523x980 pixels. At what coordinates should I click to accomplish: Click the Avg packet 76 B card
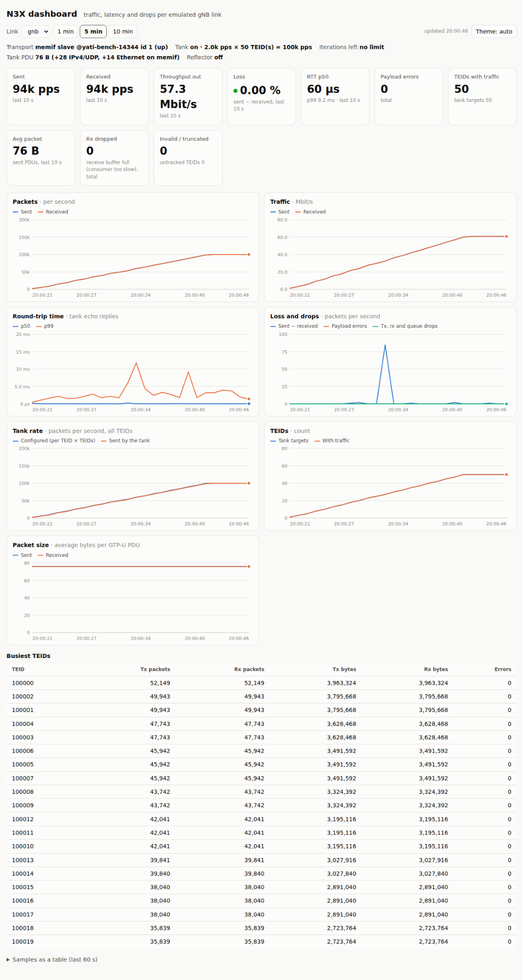[x=41, y=158]
